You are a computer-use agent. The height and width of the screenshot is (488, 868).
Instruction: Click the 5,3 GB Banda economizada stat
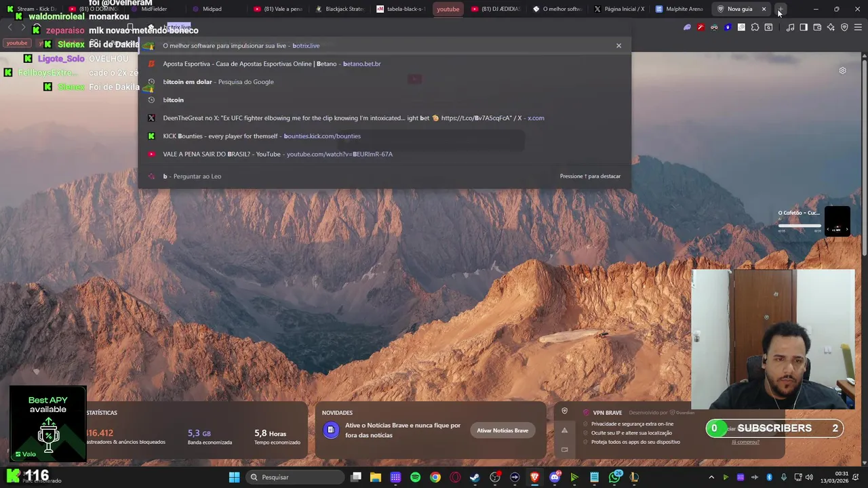[210, 437]
